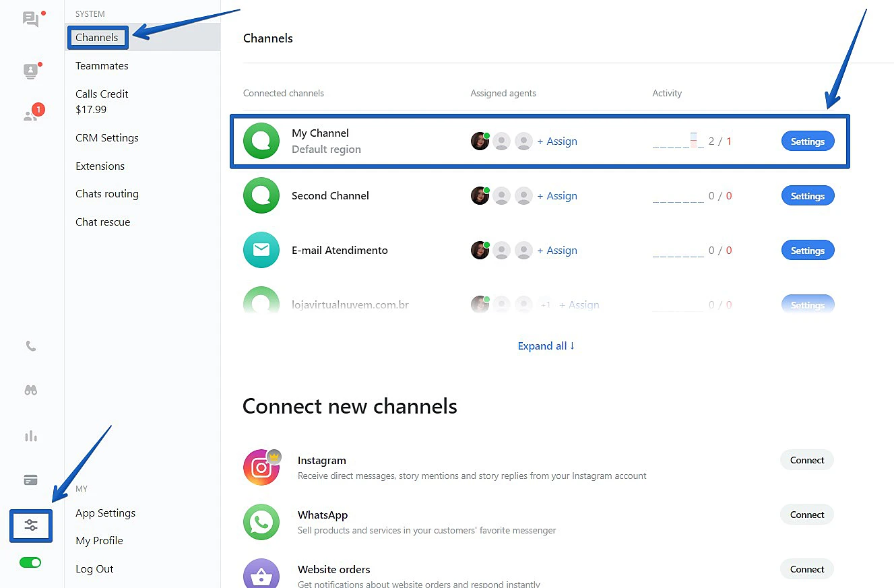Click the agent avatar on My Channel
Viewport: 894px width, 588px height.
coord(480,141)
